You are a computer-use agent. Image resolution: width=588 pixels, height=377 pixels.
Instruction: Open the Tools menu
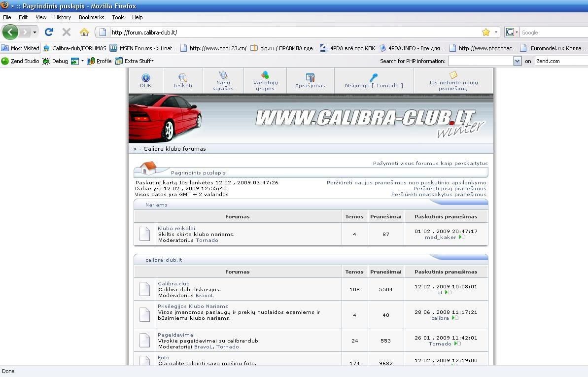coord(118,17)
